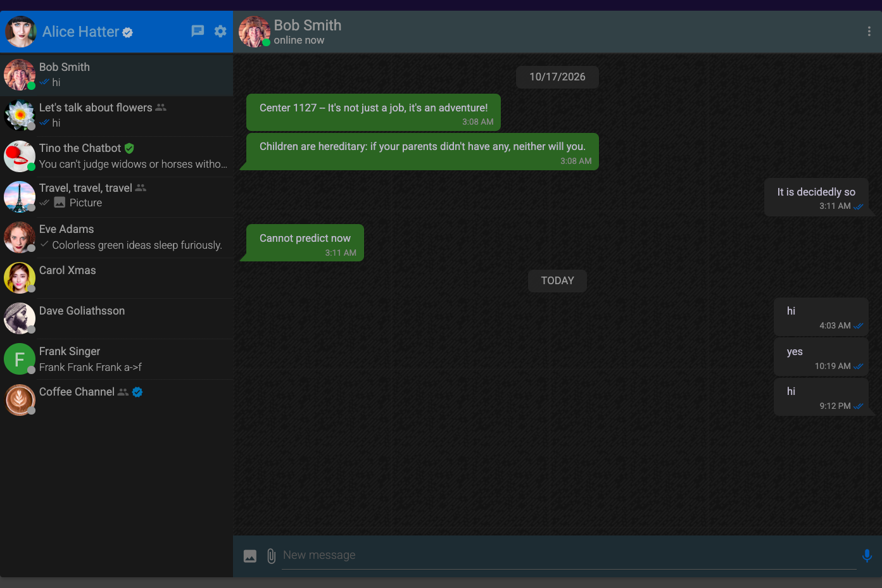Open Tino the Chatbot conversation
Image resolution: width=882 pixels, height=588 pixels.
click(117, 156)
